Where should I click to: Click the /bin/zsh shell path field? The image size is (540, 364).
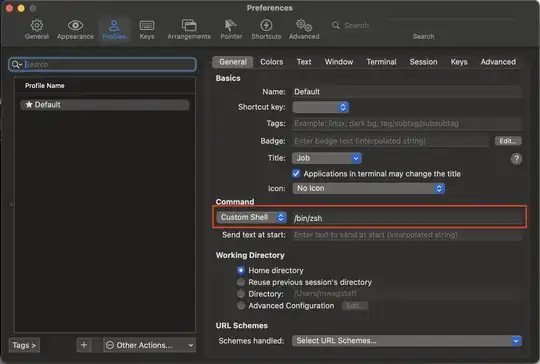pyautogui.click(x=408, y=218)
